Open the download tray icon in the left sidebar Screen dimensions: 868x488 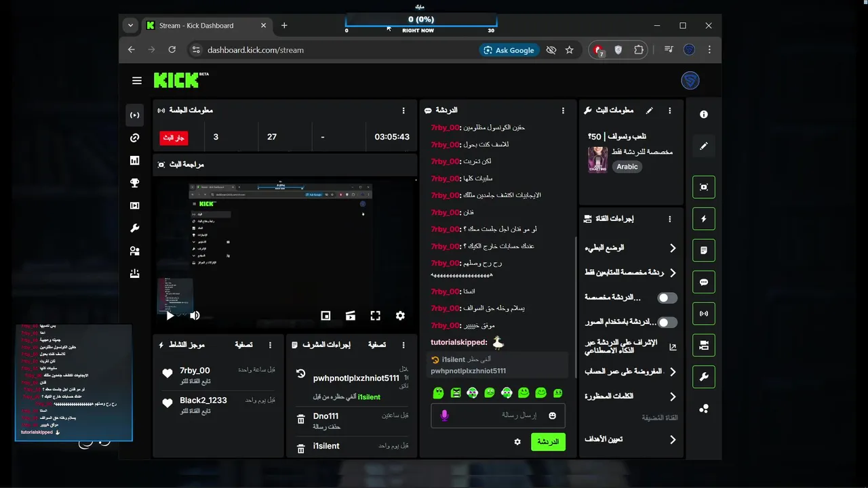point(135,273)
